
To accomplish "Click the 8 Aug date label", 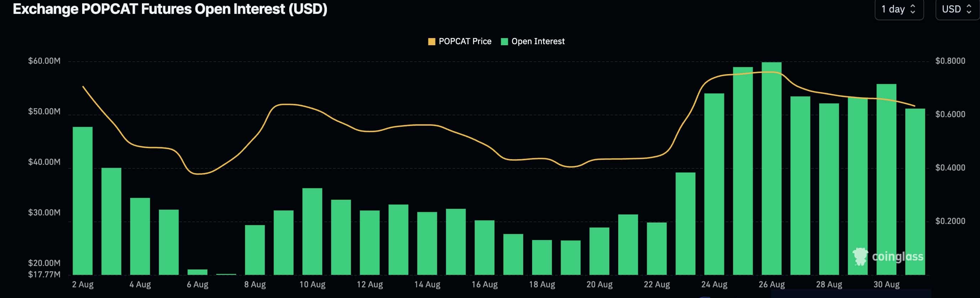I will pos(255,285).
